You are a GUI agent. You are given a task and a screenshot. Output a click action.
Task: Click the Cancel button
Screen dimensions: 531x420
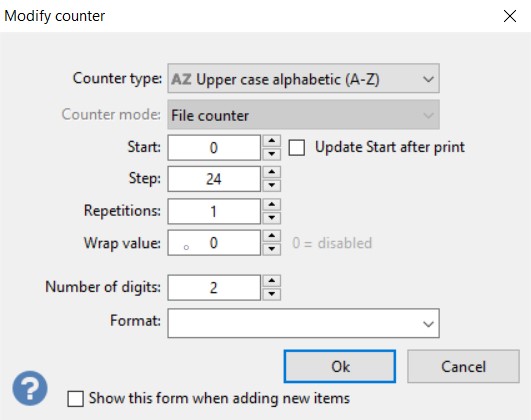[463, 366]
